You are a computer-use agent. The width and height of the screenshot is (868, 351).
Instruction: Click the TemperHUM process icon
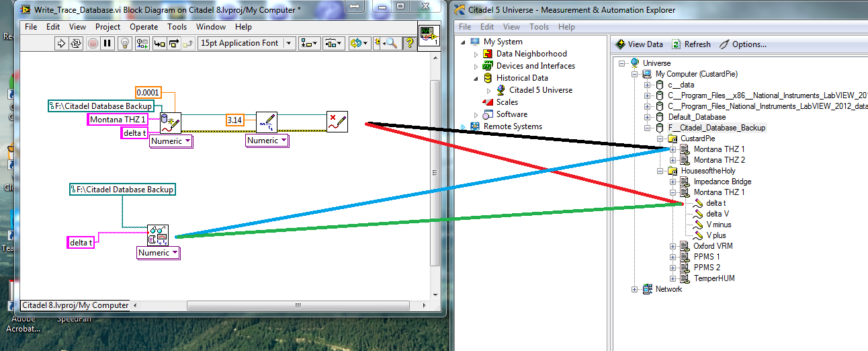685,278
